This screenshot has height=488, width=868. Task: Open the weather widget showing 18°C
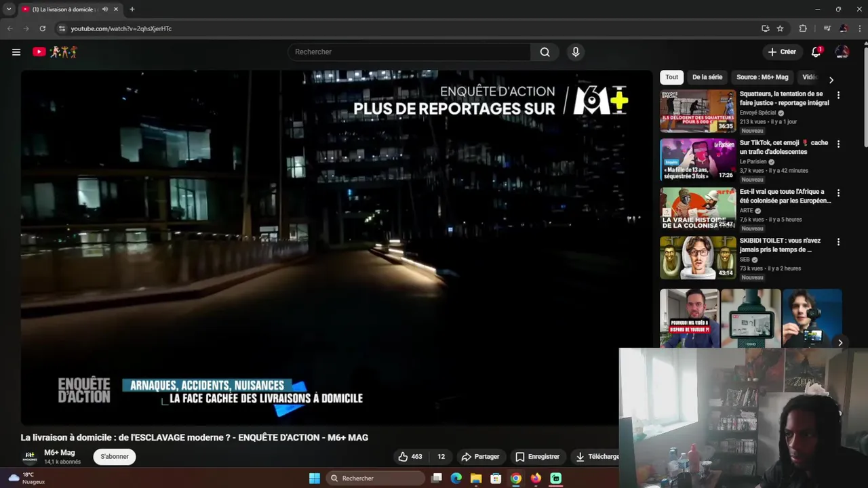click(x=26, y=479)
